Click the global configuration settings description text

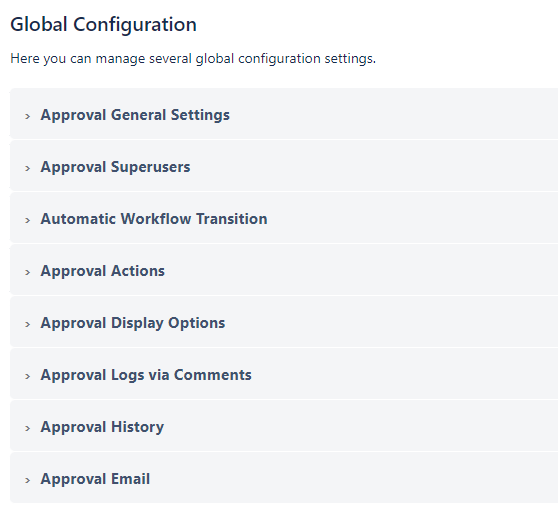(193, 58)
